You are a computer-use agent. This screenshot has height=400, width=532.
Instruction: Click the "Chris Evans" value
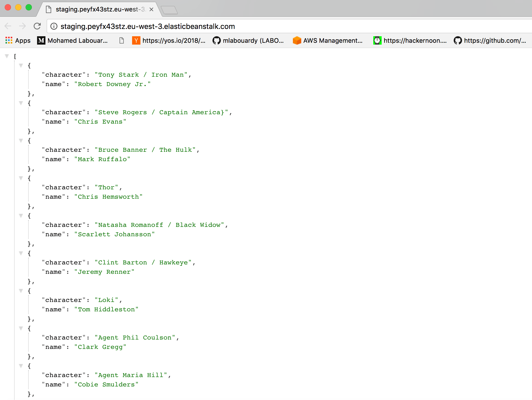(100, 122)
